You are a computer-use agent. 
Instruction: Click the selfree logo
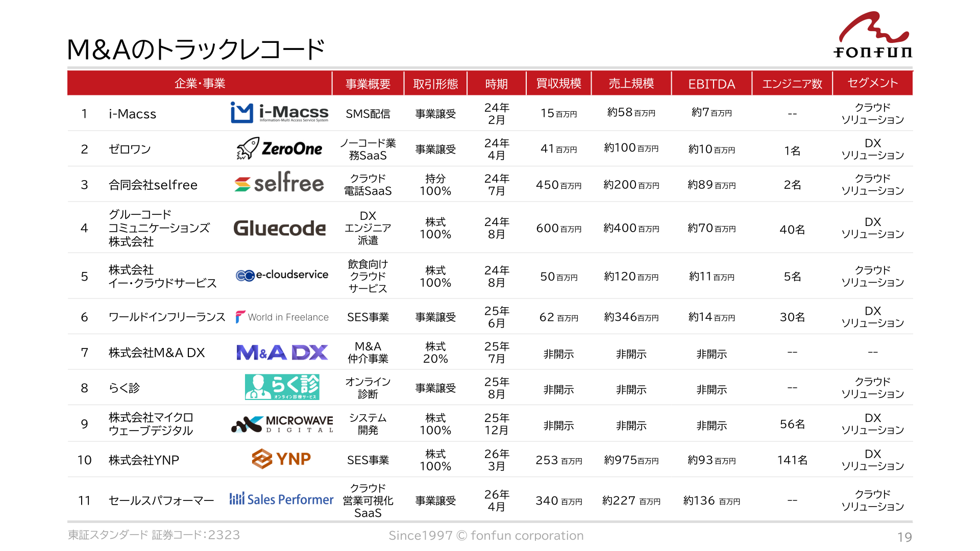[x=279, y=183]
